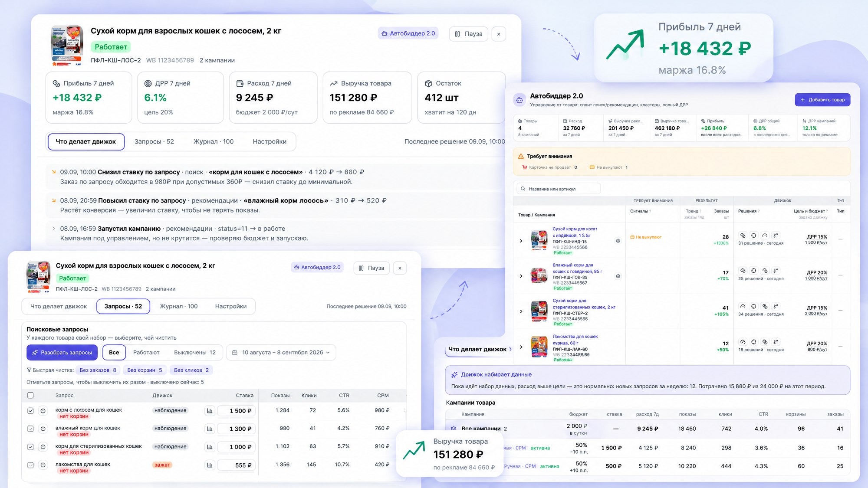868x488 pixels.
Task: Click power icon for "корм для стерилизованных кошек"
Action: [43, 447]
